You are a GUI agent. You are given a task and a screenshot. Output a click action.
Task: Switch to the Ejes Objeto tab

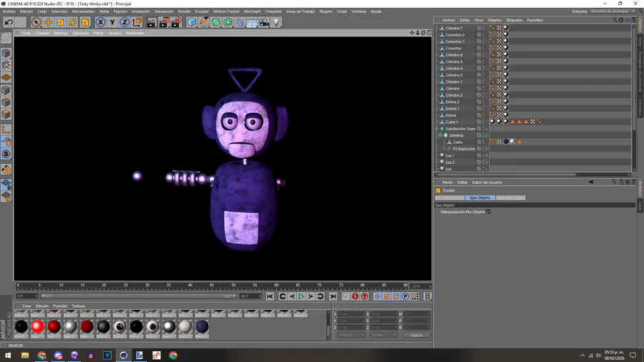480,198
